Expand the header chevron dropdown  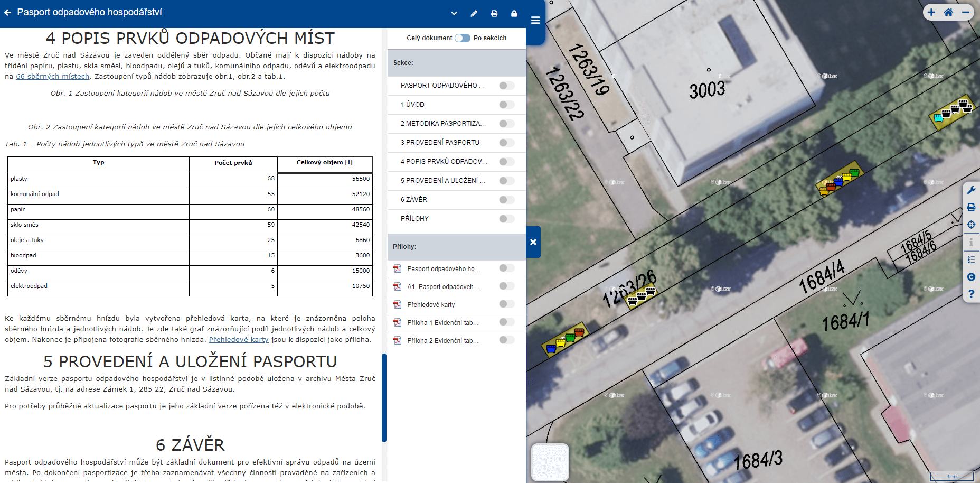pyautogui.click(x=454, y=14)
